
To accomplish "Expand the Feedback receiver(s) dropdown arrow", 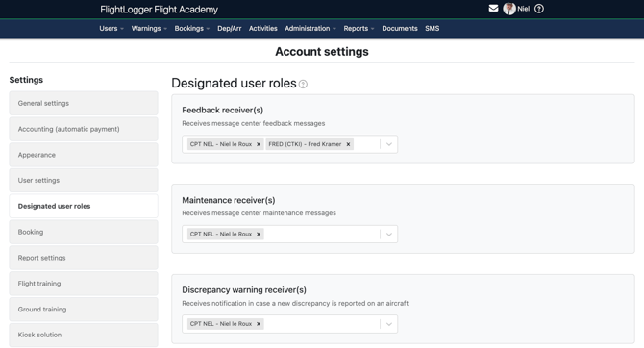I will (x=389, y=144).
